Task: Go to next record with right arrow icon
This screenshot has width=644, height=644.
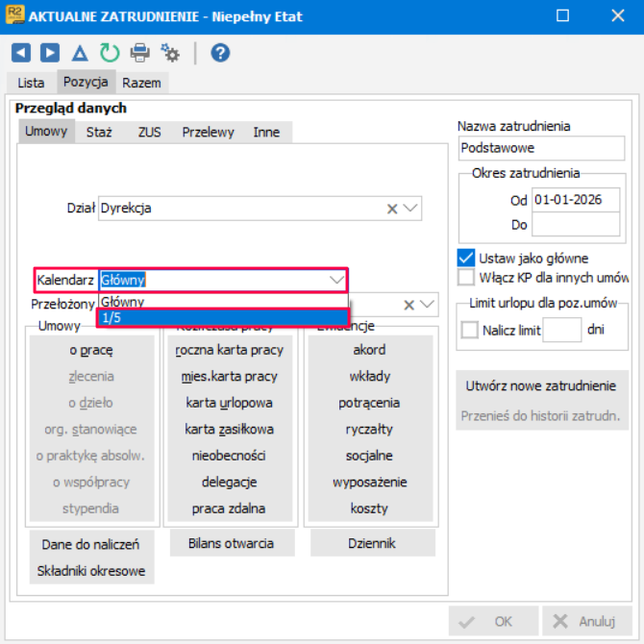Action: click(50, 53)
